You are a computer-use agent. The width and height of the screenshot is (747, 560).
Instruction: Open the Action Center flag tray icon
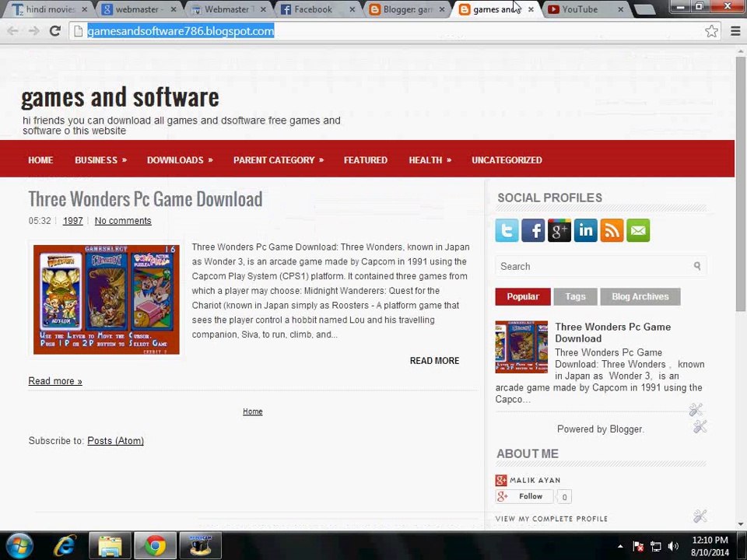[x=638, y=546]
